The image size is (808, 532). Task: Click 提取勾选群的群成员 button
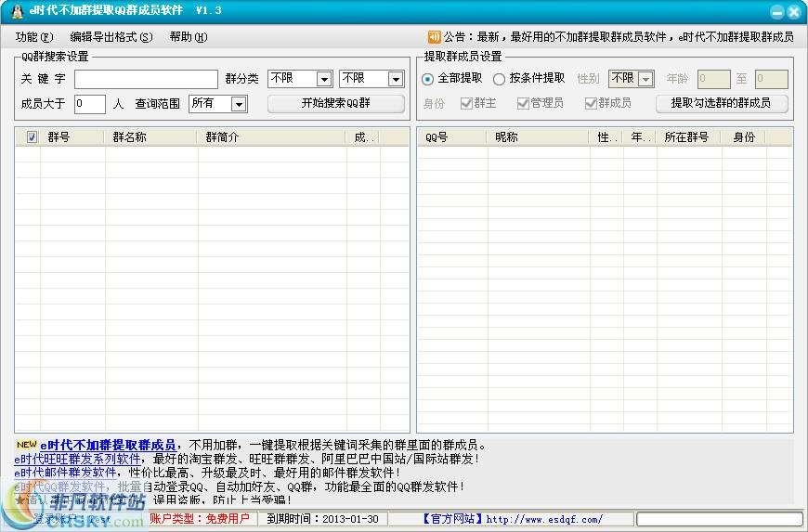point(722,103)
